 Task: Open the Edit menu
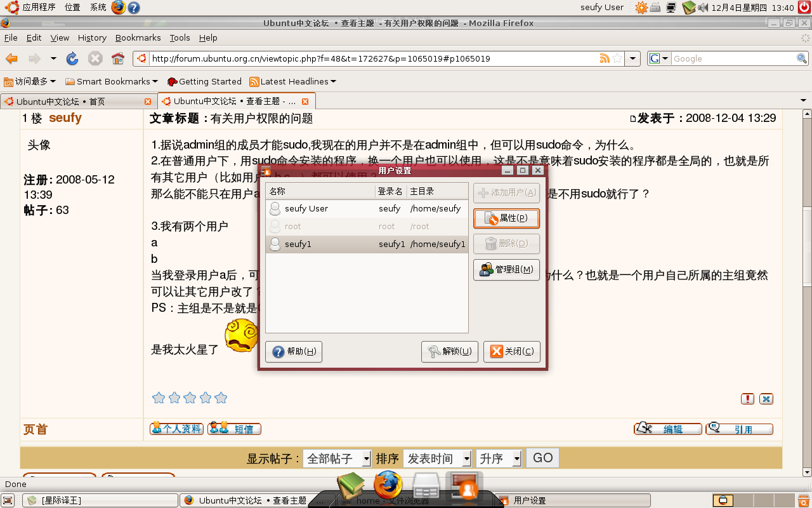click(34, 37)
